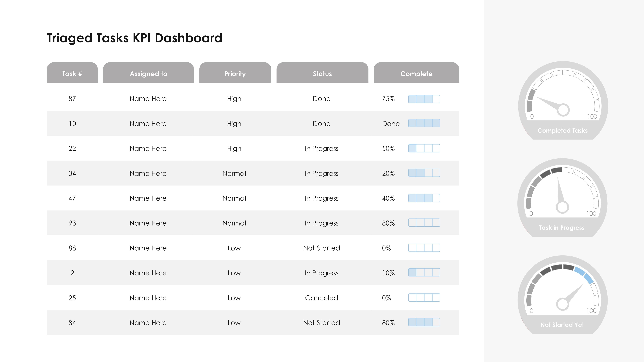This screenshot has width=644, height=362.
Task: Click the Complete column header
Action: point(416,72)
